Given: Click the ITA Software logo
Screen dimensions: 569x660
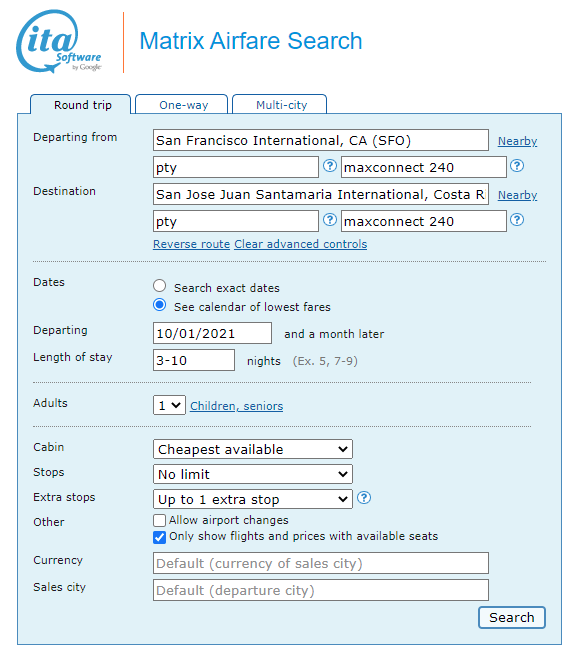Looking at the screenshot, I should 59,41.
